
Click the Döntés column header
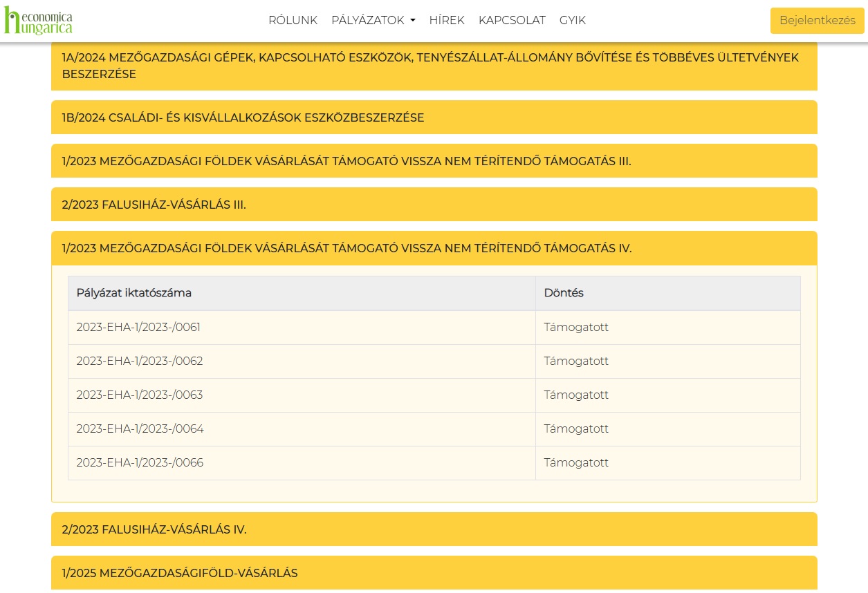tap(564, 293)
